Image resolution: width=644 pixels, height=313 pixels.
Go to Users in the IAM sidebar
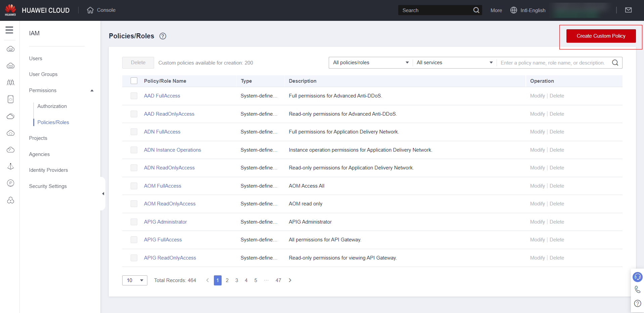click(36, 58)
